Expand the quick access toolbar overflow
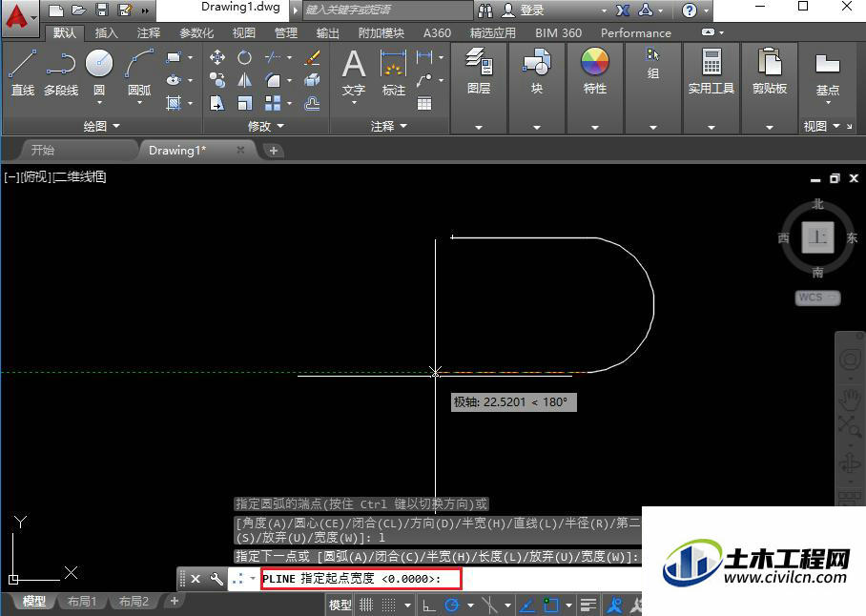The image size is (866, 616). coord(145,10)
